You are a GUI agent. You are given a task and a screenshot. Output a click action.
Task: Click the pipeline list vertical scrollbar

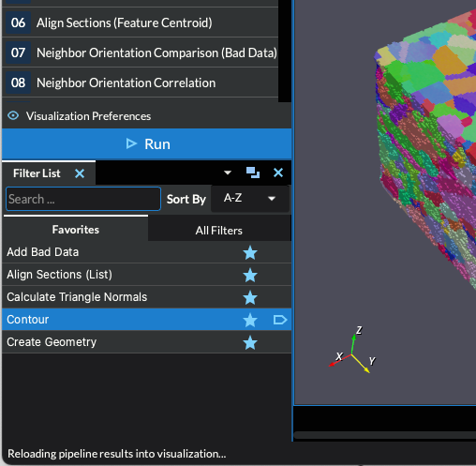click(285, 50)
